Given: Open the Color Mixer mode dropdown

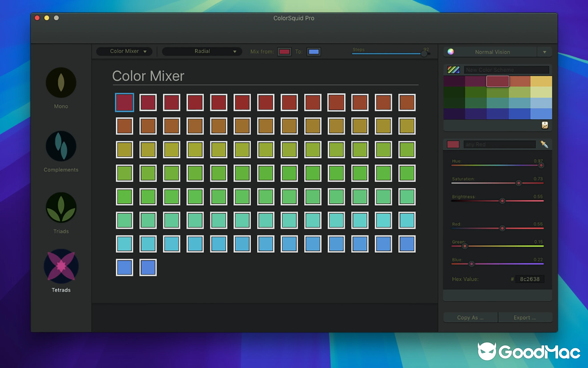Looking at the screenshot, I should pyautogui.click(x=124, y=51).
